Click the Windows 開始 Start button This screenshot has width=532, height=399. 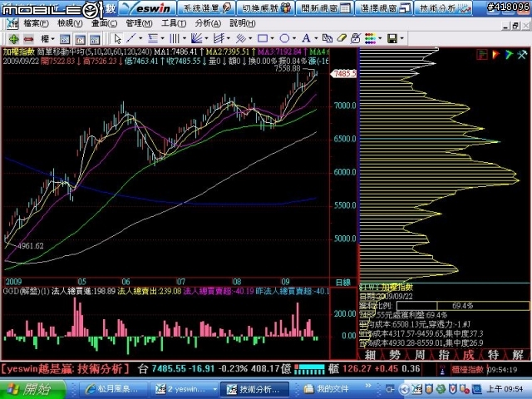(x=33, y=390)
